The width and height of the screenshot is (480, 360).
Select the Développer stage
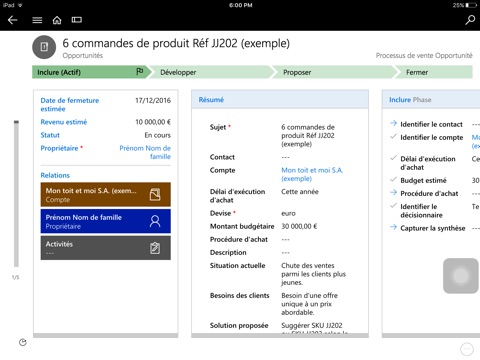(x=212, y=72)
